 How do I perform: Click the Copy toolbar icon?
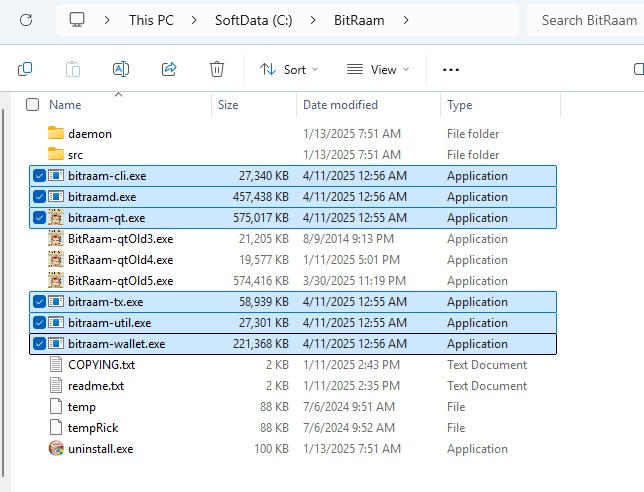(25, 69)
